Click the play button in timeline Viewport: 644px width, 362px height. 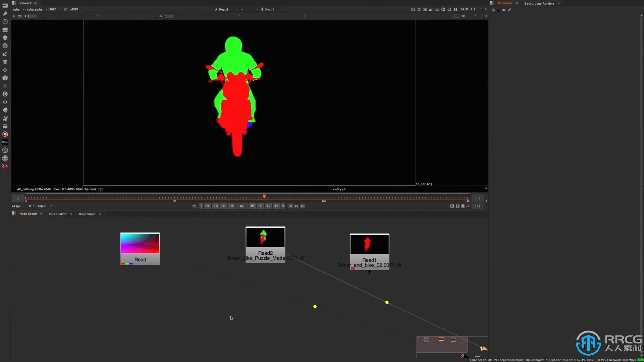pos(261,206)
